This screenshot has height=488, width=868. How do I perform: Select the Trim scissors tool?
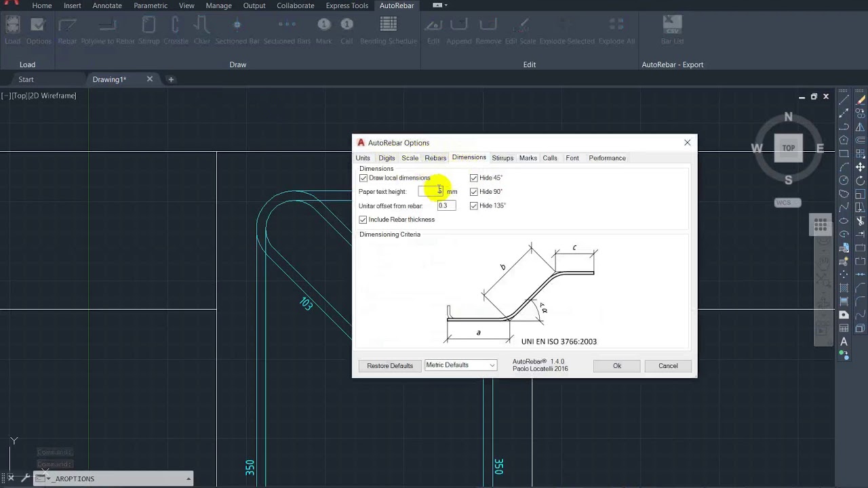pyautogui.click(x=861, y=221)
